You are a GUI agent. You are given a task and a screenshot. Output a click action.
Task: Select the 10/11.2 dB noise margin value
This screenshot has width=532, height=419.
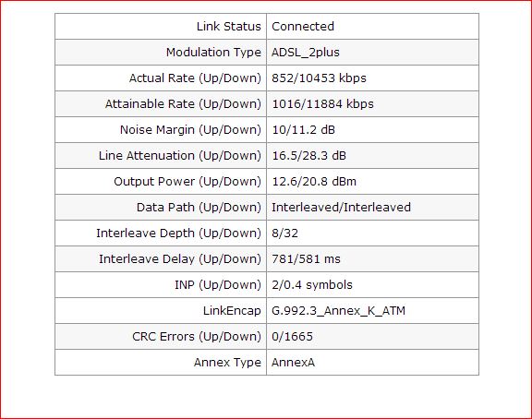303,130
